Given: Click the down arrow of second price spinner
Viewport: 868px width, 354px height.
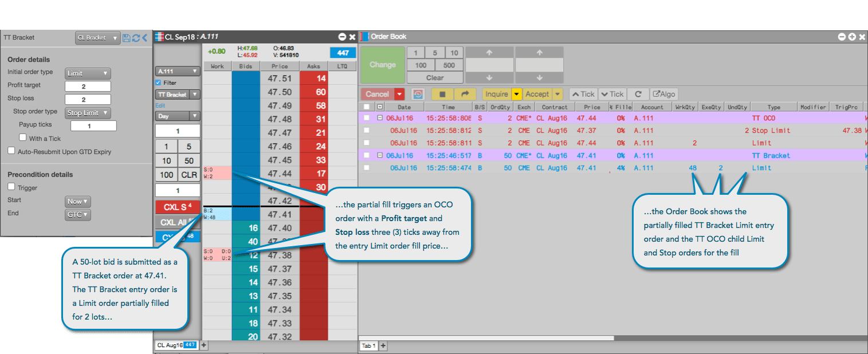Looking at the screenshot, I should [539, 78].
